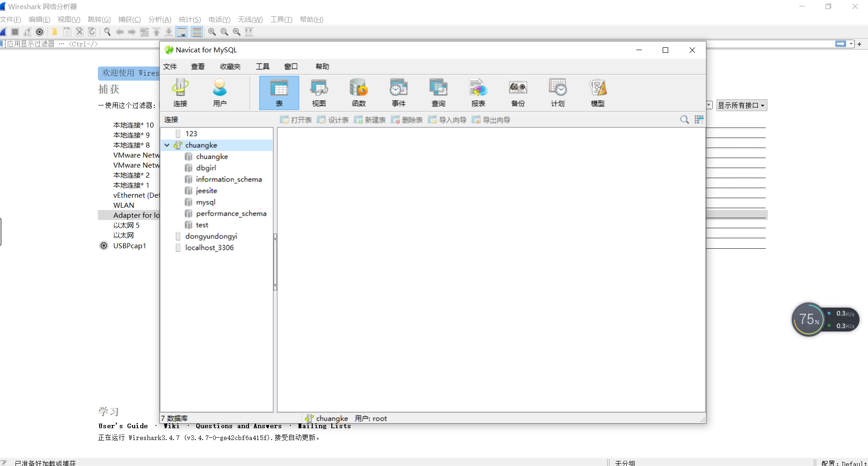Open Navicat 查看 menu
Image resolution: width=868 pixels, height=466 pixels.
(x=198, y=67)
